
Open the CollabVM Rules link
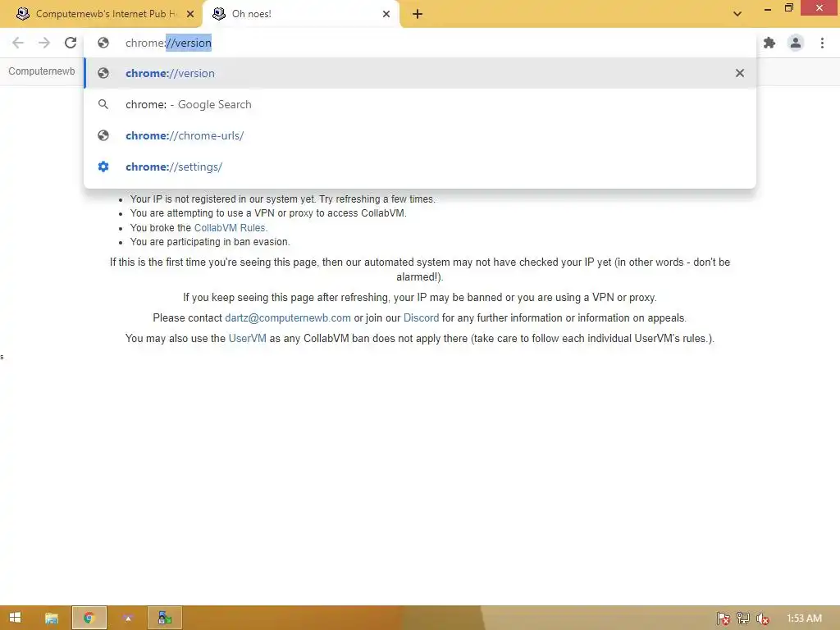point(230,228)
